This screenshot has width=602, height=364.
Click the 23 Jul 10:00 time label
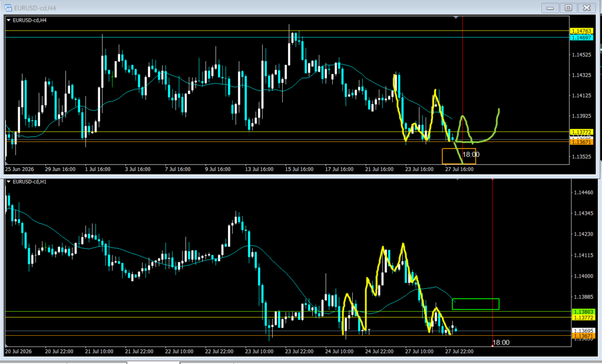click(x=259, y=351)
